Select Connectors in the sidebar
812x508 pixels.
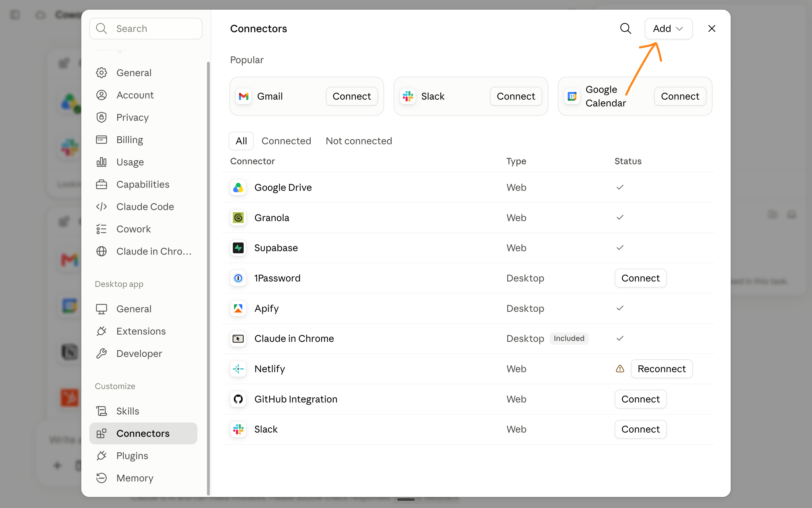143,434
